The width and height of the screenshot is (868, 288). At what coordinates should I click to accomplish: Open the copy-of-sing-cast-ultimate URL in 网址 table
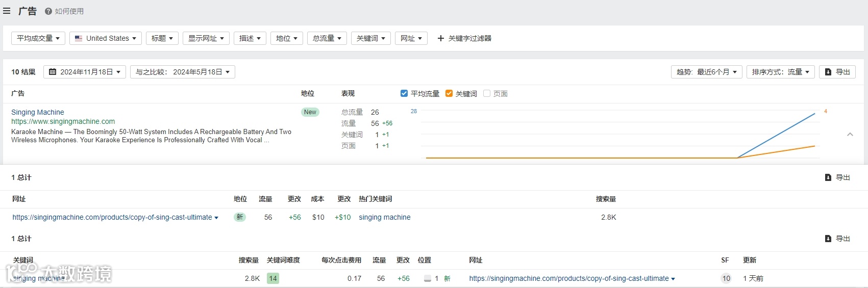112,217
